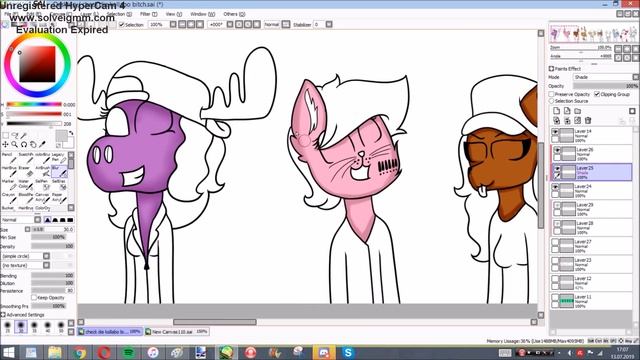Create a new linework layer
Image resolution: width=640 pixels, height=360 pixels.
coord(567,111)
